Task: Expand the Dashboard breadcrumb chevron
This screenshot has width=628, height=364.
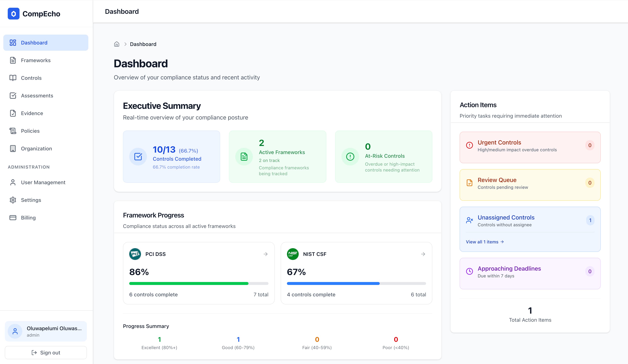Action: click(x=126, y=44)
